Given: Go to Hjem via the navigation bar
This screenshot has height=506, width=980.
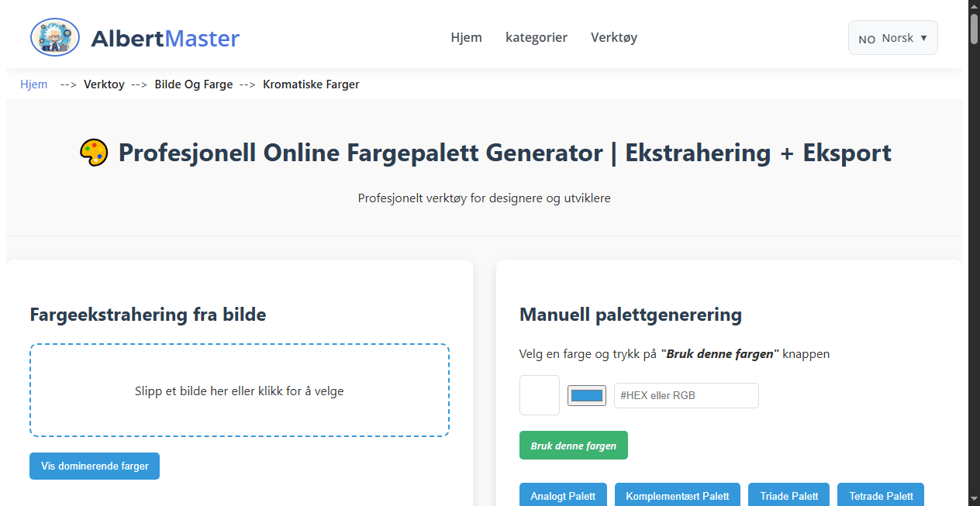Looking at the screenshot, I should pos(466,37).
